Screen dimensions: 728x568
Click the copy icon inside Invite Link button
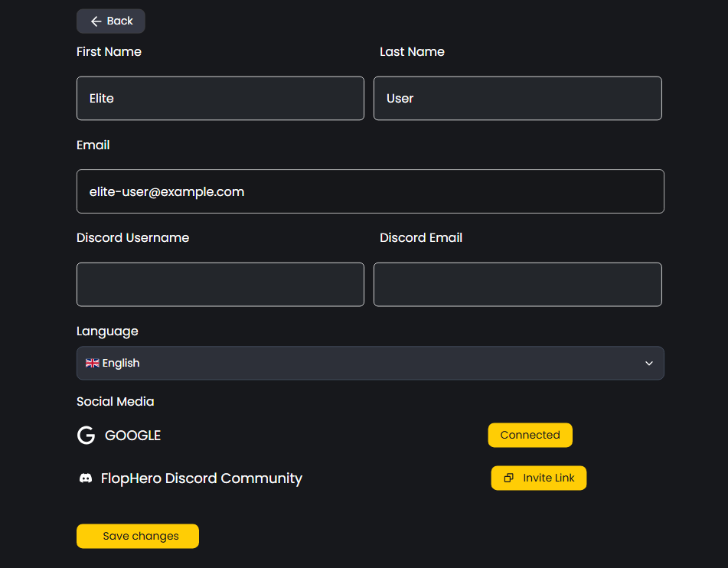click(x=508, y=478)
